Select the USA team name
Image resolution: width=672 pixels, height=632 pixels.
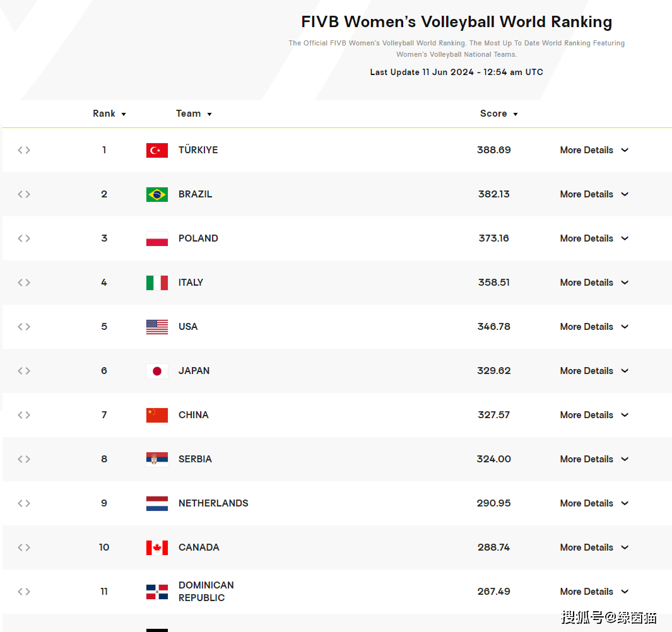tap(187, 327)
